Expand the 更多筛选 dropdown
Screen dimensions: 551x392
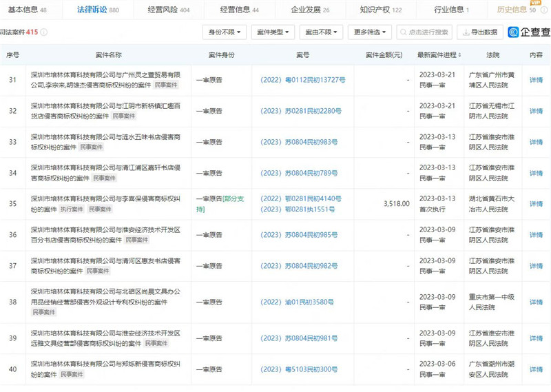(x=370, y=32)
